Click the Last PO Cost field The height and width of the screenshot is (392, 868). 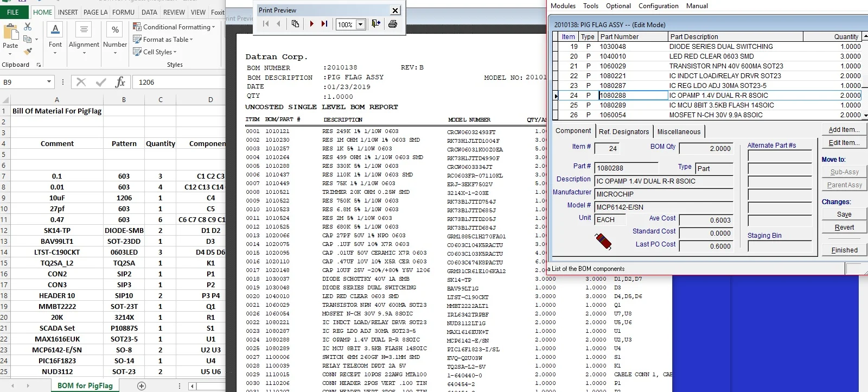706,246
